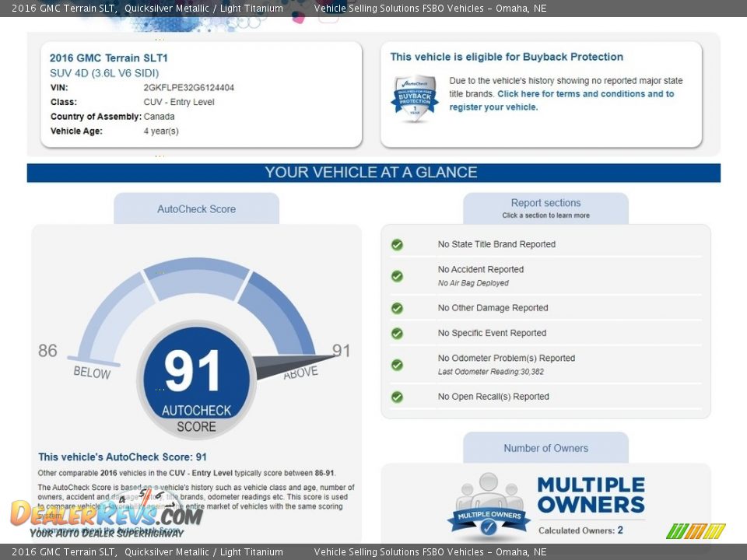Click the No State Title Brand Reported row
This screenshot has width=747, height=560.
496,244
